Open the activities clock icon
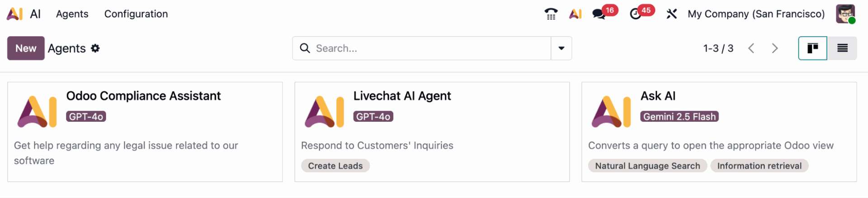The image size is (868, 198). tap(636, 14)
